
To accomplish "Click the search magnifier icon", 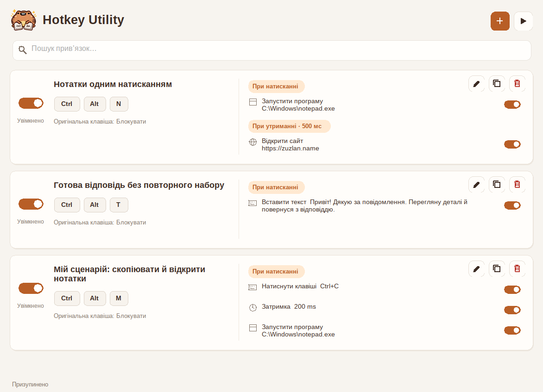I will coord(23,50).
